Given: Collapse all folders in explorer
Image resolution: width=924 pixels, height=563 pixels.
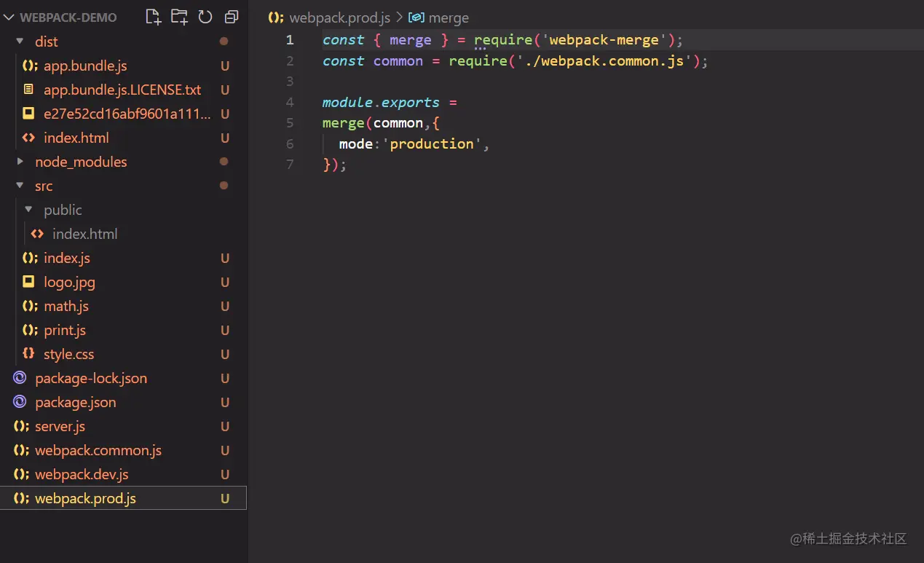Looking at the screenshot, I should 232,17.
